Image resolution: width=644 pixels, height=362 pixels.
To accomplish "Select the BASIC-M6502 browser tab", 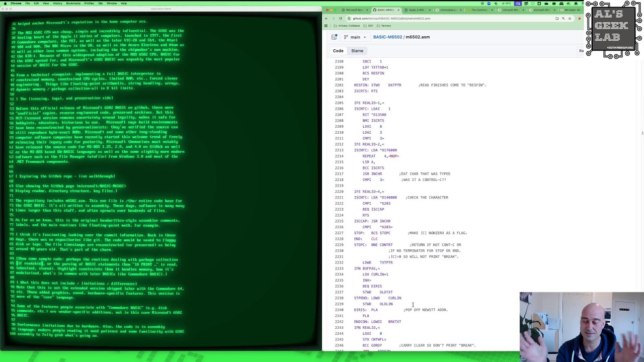I will click(x=386, y=10).
